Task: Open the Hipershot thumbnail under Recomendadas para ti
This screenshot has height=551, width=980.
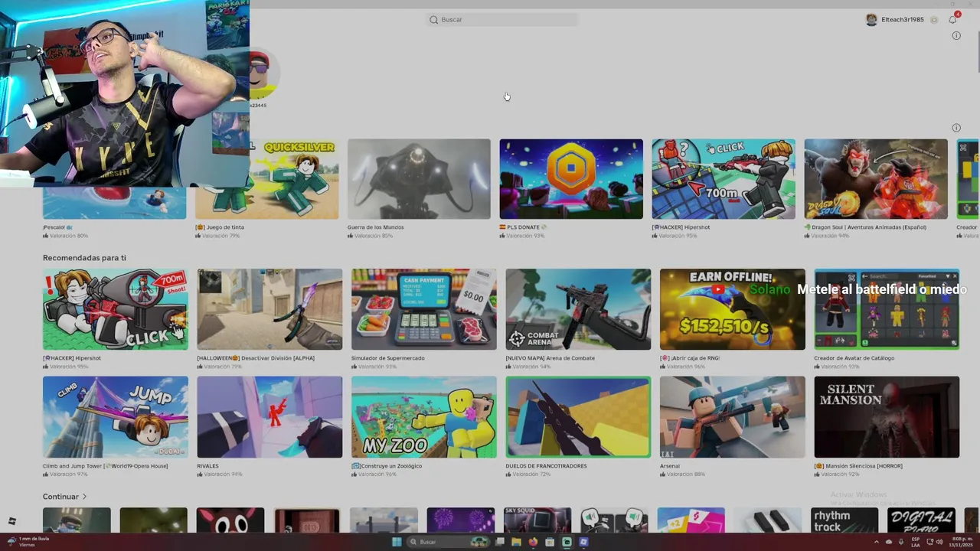Action: pos(116,309)
